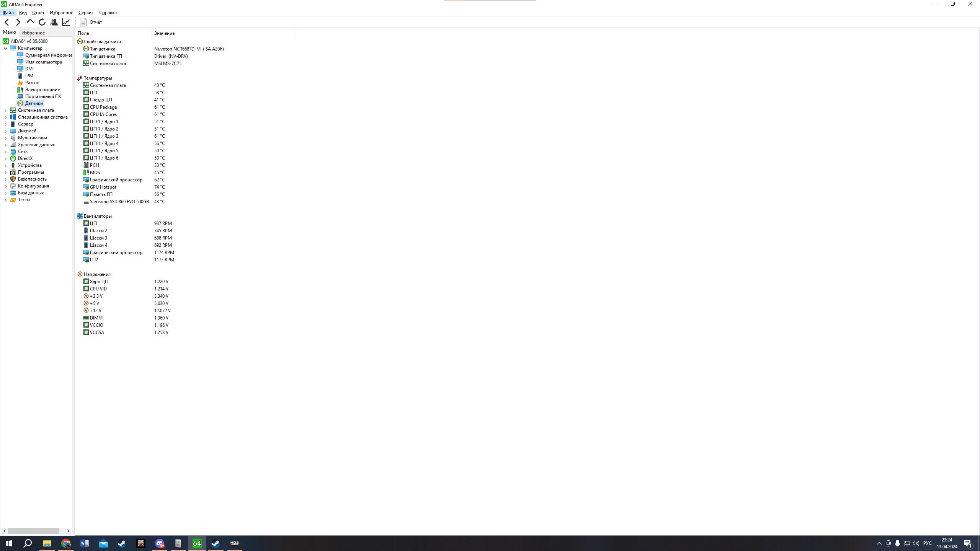Click the Back navigation arrow icon
Screen dimensions: 980x551
[7, 21]
